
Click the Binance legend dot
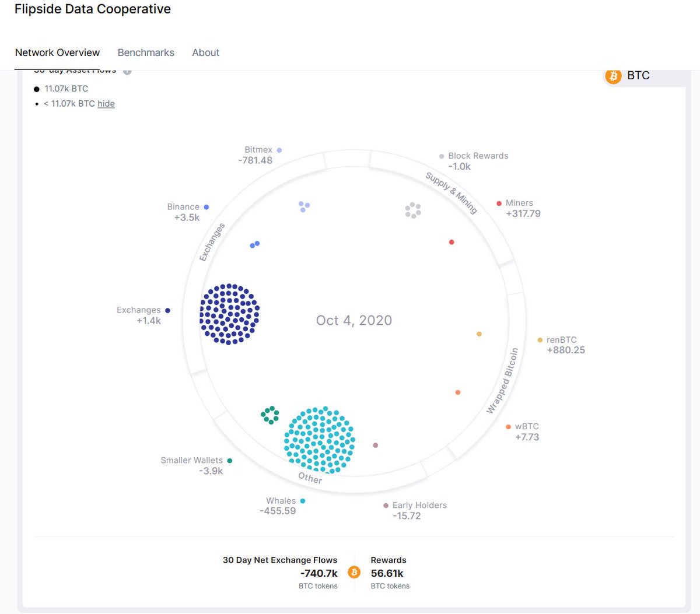pos(206,207)
